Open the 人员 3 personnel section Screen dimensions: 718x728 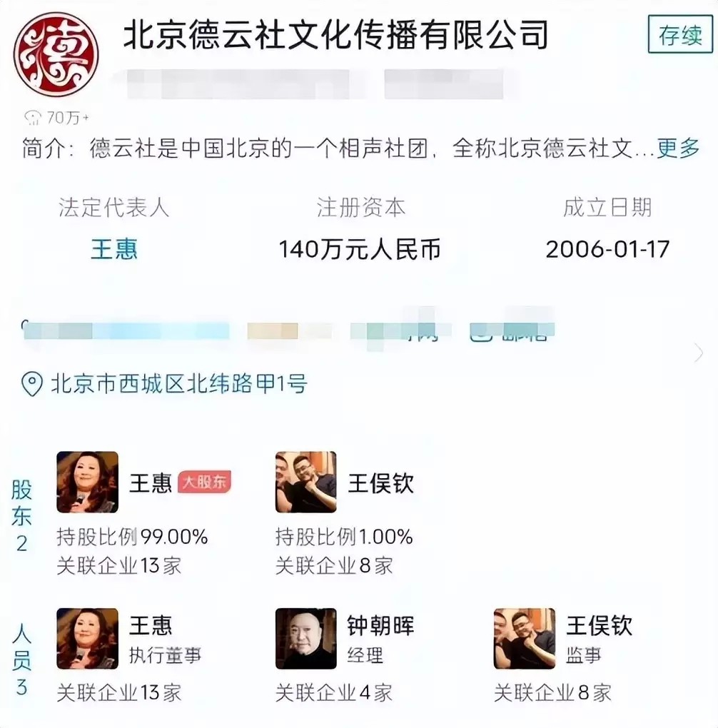click(x=22, y=659)
